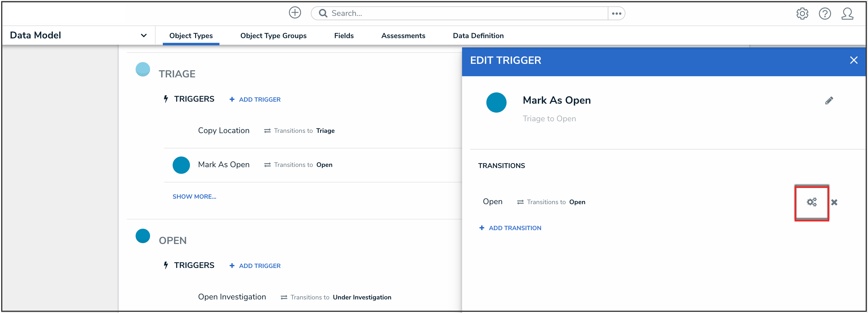Open the admin settings gear icon

[x=802, y=14]
